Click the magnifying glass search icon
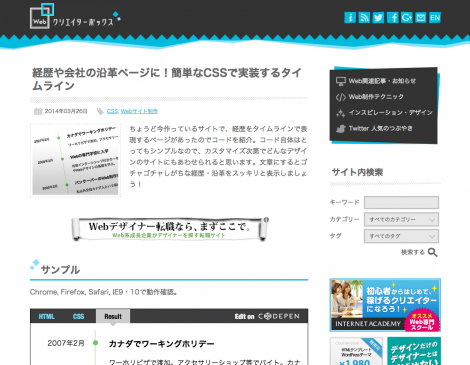Screen dimensions: 470x365 point(433,252)
